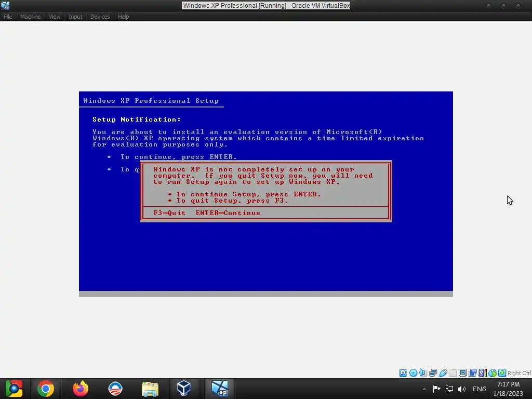Viewport: 532px width, 399px height.
Task: Click the recording status icon
Action: tap(472, 373)
